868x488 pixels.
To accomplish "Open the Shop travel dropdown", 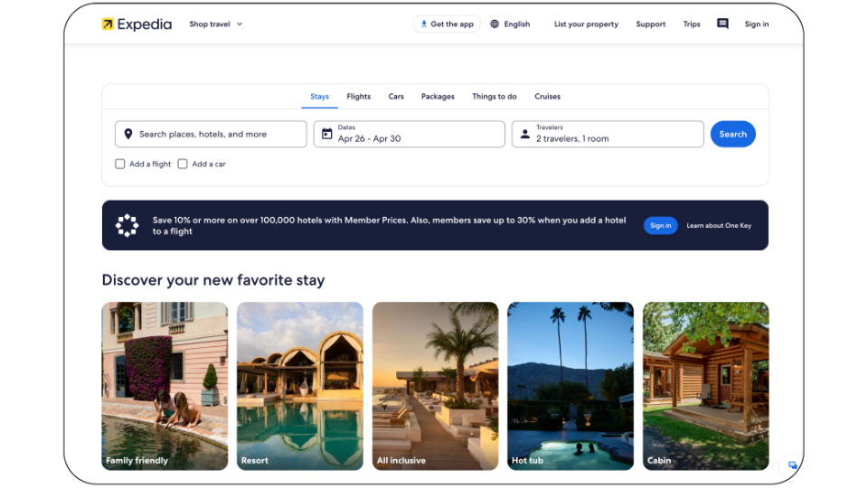I will coord(216,23).
